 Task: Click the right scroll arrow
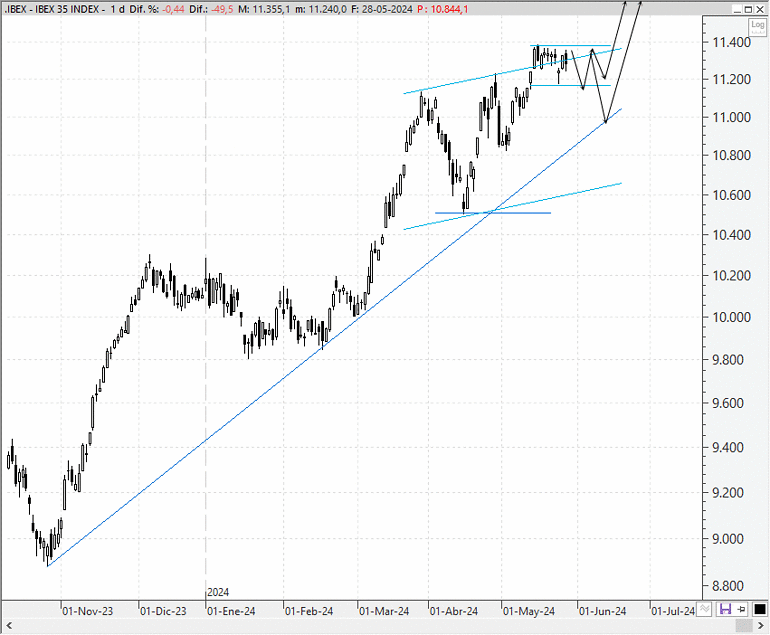761,626
